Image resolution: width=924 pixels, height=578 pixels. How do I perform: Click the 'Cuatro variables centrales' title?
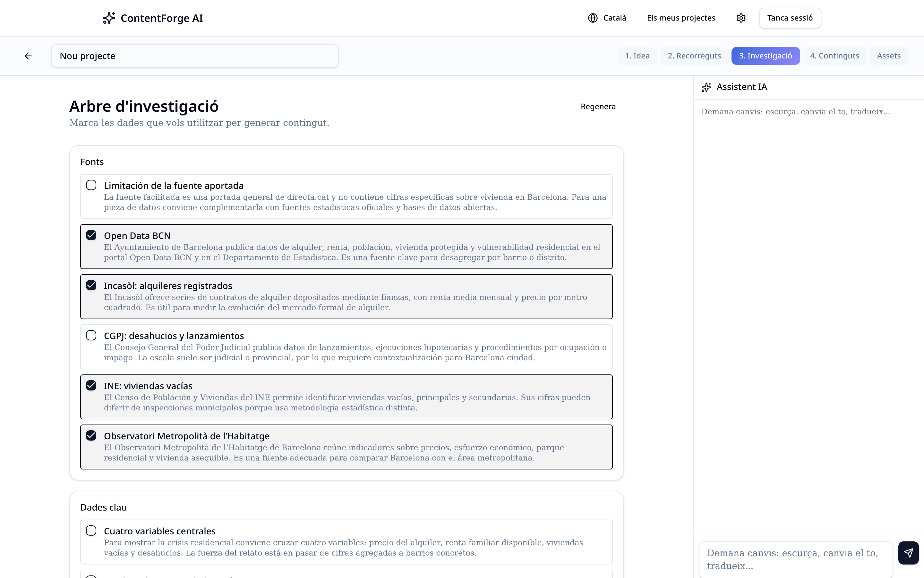pos(159,531)
